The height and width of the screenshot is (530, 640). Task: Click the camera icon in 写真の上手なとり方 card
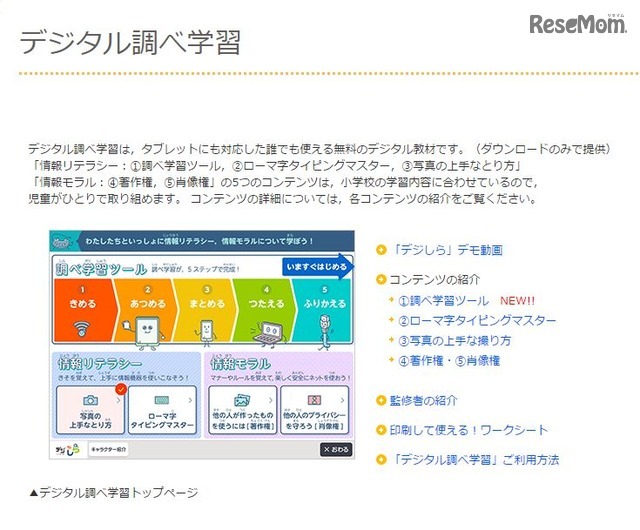point(90,400)
